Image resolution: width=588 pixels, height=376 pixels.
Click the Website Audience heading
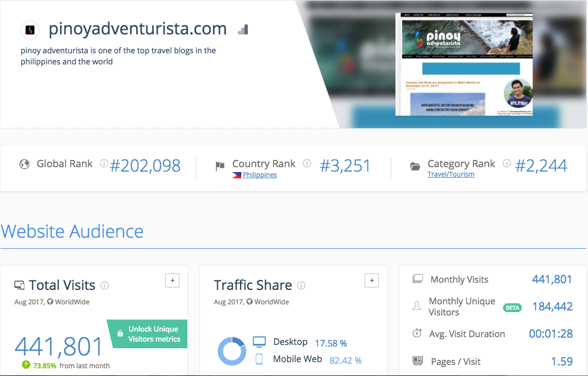(x=72, y=231)
